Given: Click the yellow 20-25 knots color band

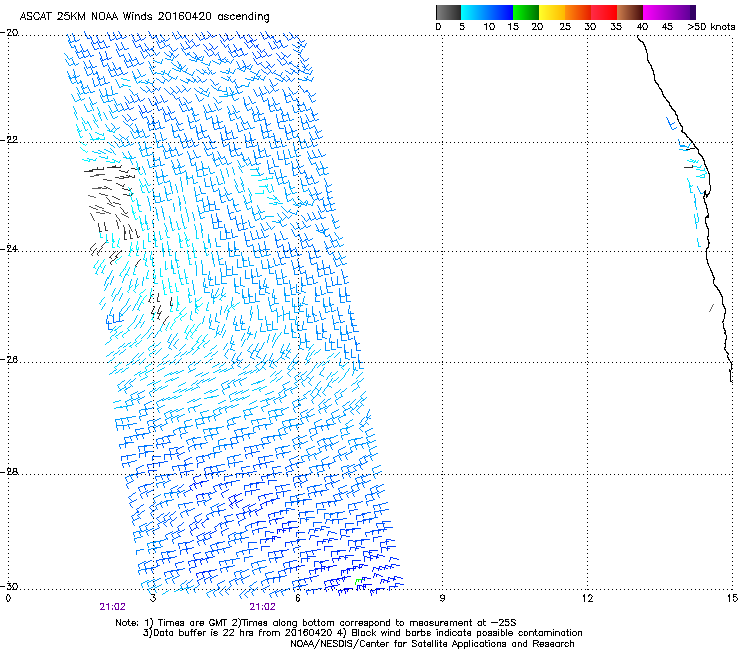Looking at the screenshot, I should (552, 12).
